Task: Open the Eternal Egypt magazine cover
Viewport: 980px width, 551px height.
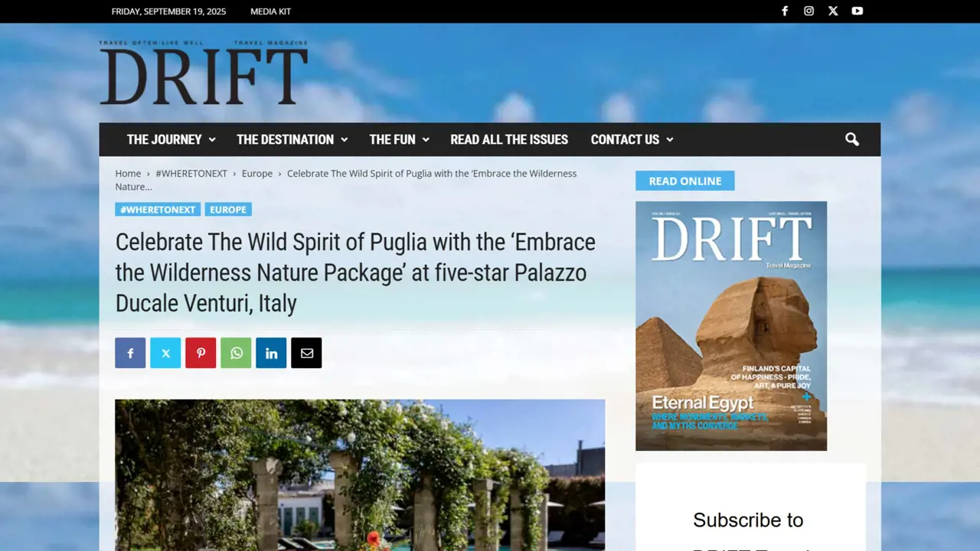Action: pos(731,325)
